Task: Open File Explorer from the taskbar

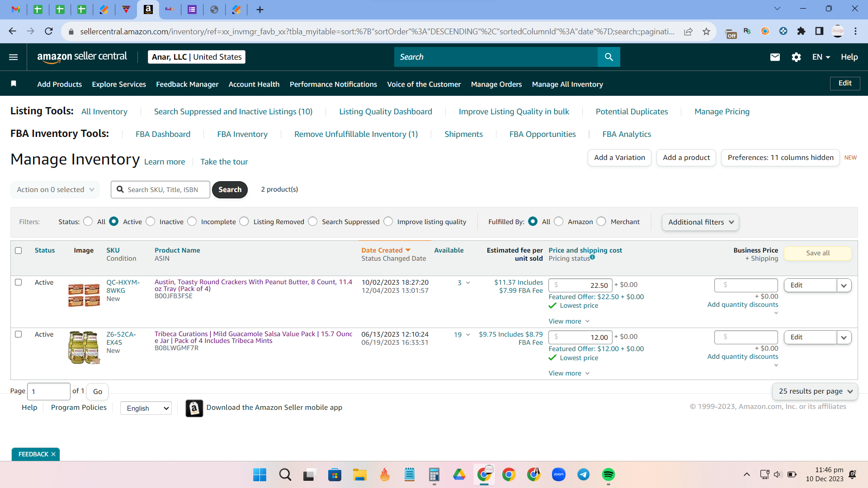Action: (359, 474)
